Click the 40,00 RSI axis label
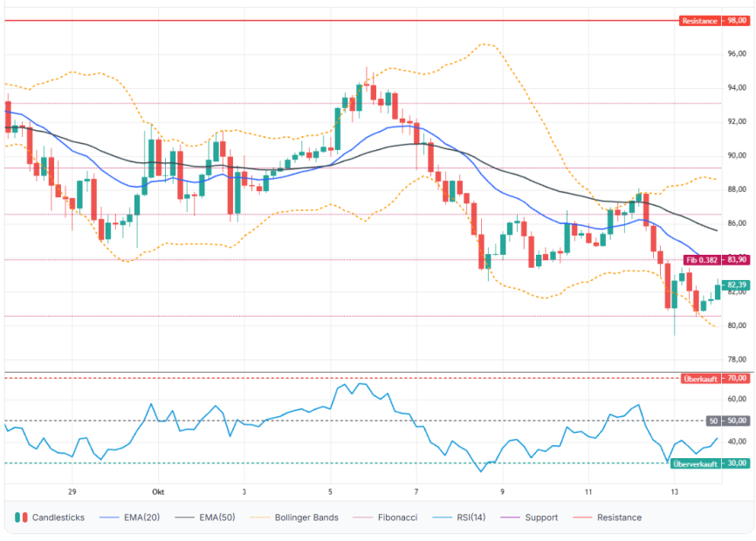This screenshot has height=541, width=756. tap(737, 442)
